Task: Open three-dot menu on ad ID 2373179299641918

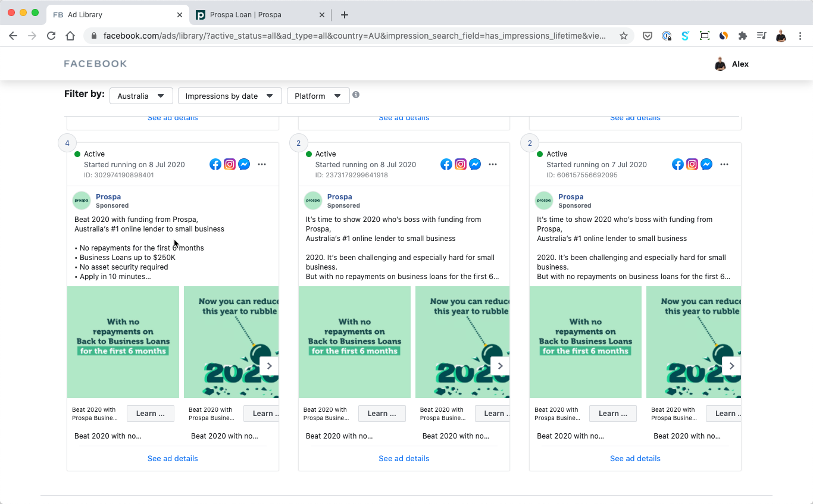Action: point(493,164)
